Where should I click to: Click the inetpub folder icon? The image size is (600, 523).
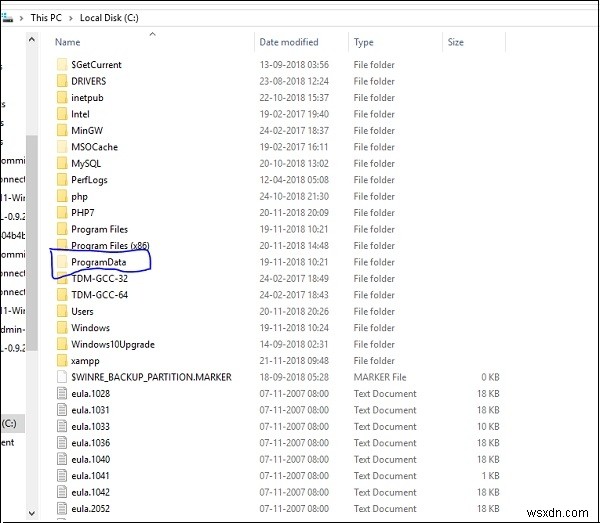tap(62, 98)
